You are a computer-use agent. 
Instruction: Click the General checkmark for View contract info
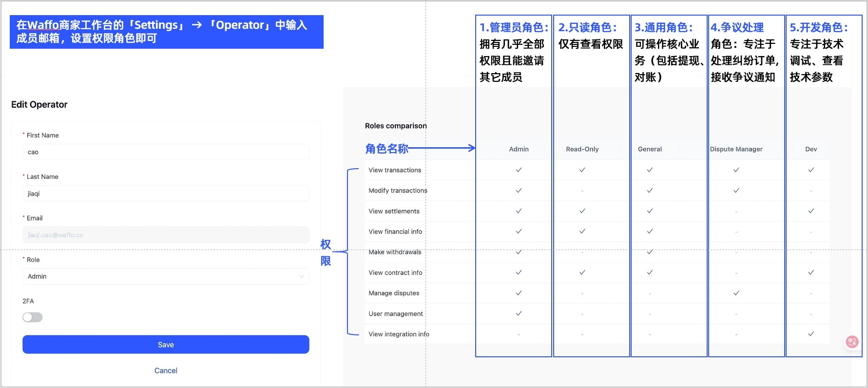click(x=650, y=272)
